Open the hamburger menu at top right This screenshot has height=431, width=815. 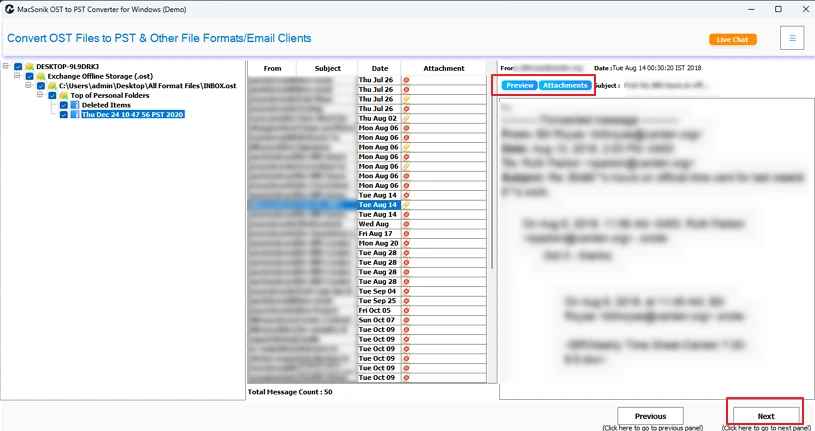click(792, 39)
